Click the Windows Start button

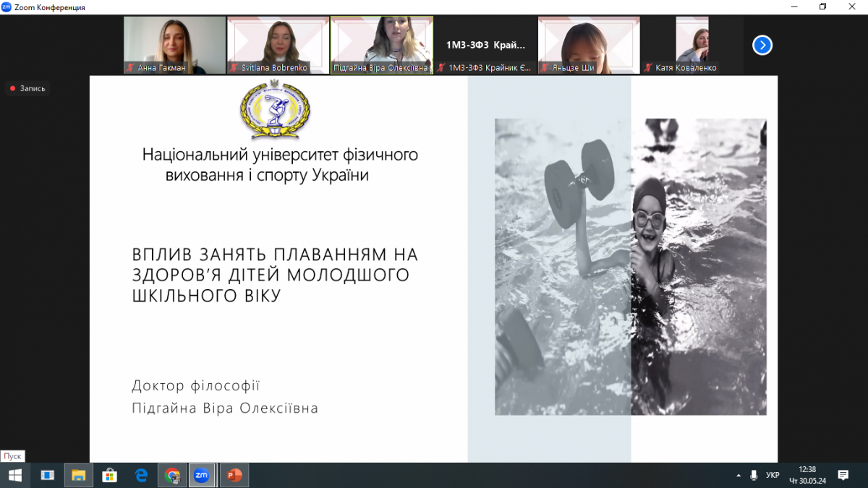point(14,475)
